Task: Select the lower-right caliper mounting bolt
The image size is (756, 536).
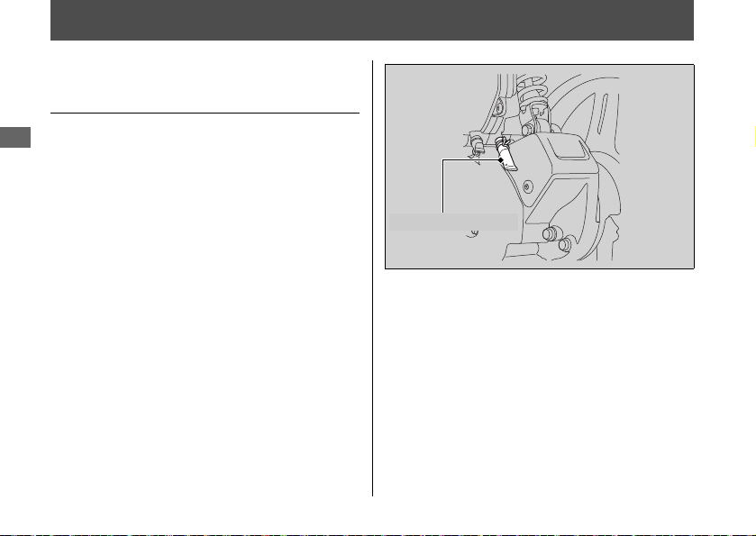Action: pyautogui.click(x=565, y=244)
